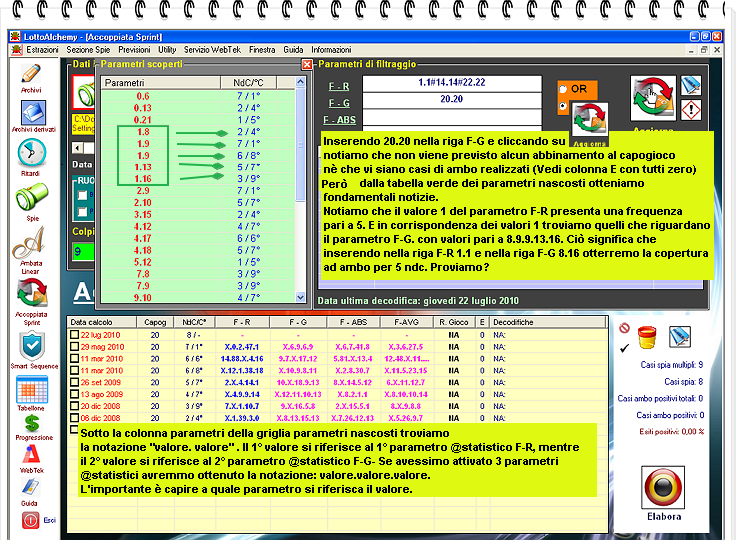Select the OR radio option
The width and height of the screenshot is (736, 540).
[562, 89]
